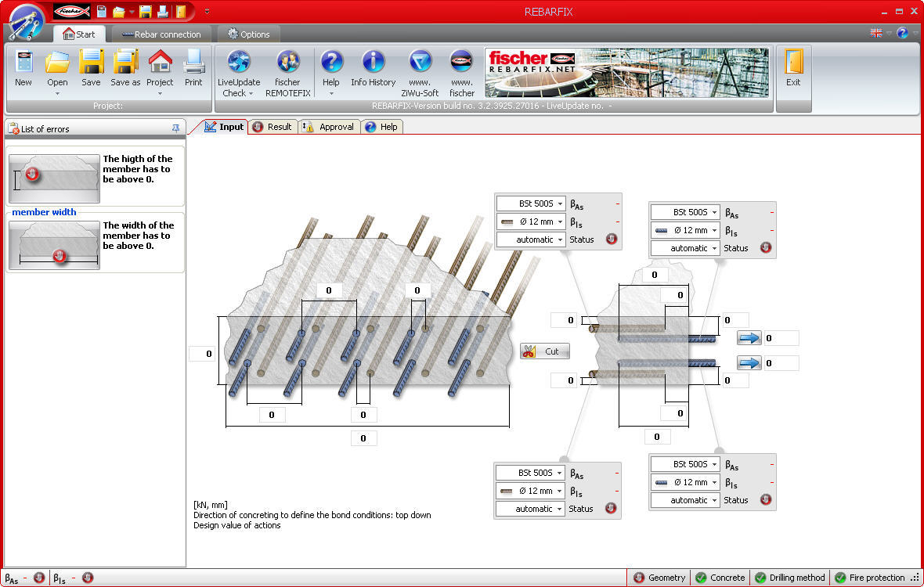Click the Save ribbon button
The width and height of the screenshot is (924, 587).
[x=91, y=69]
